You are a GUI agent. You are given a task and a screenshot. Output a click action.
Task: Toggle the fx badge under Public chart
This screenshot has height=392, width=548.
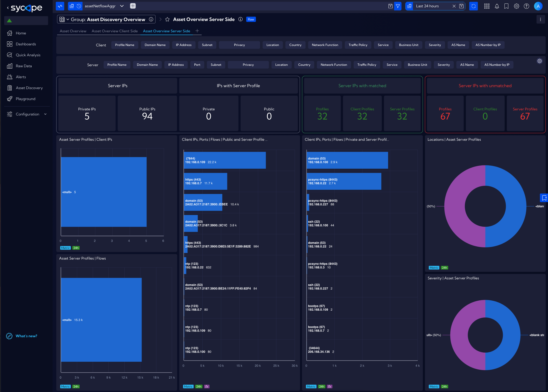[207, 387]
